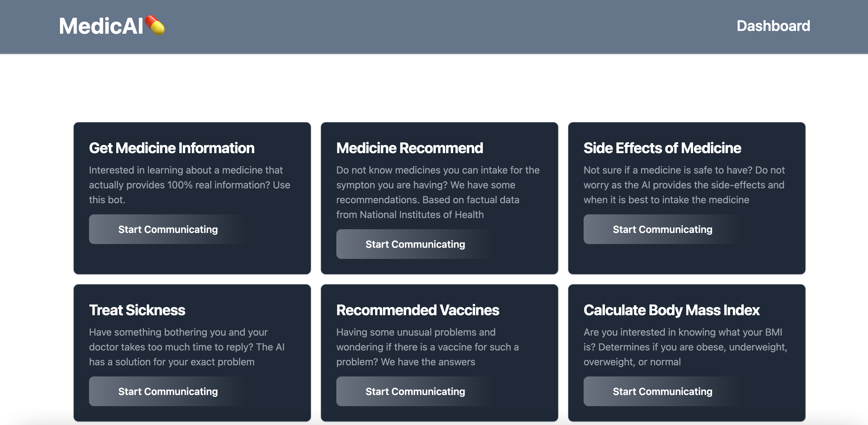
Task: Click the Calculate Body Mass Index heading
Action: coord(671,310)
